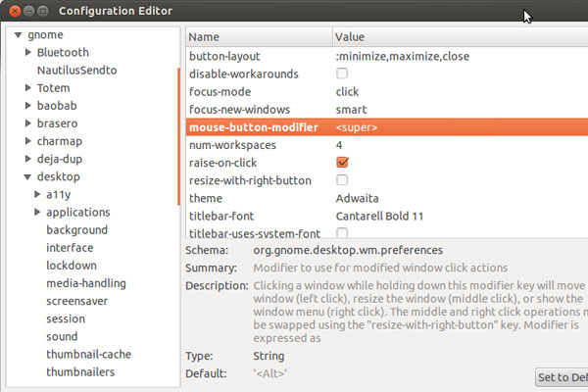588x392 pixels.
Task: Select the session tree item
Action: (x=66, y=318)
